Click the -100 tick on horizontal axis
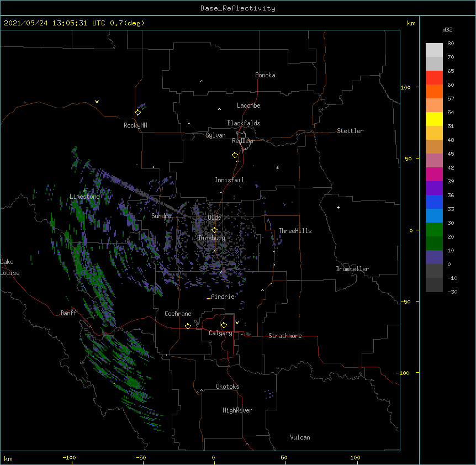Image resolution: width=476 pixels, height=465 pixels. [x=69, y=457]
